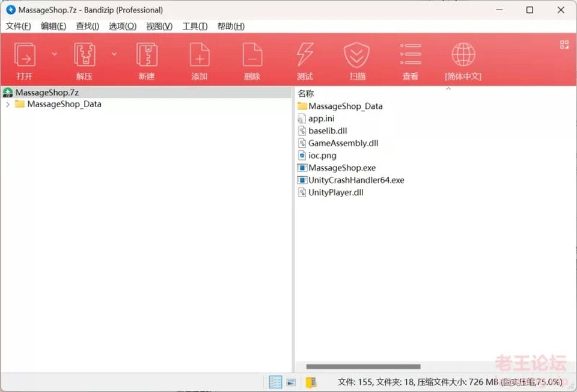
Task: Close the Bandizip window
Action: point(561,10)
